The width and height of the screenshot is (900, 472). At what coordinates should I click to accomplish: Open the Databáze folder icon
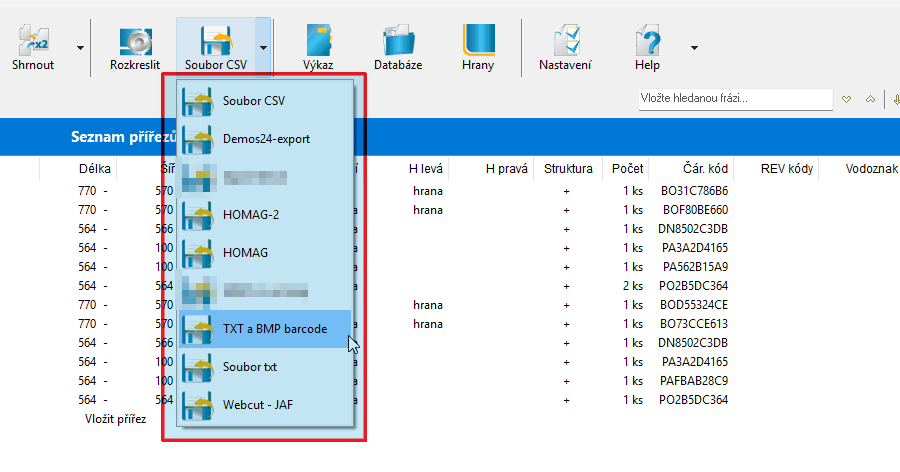coord(398,48)
